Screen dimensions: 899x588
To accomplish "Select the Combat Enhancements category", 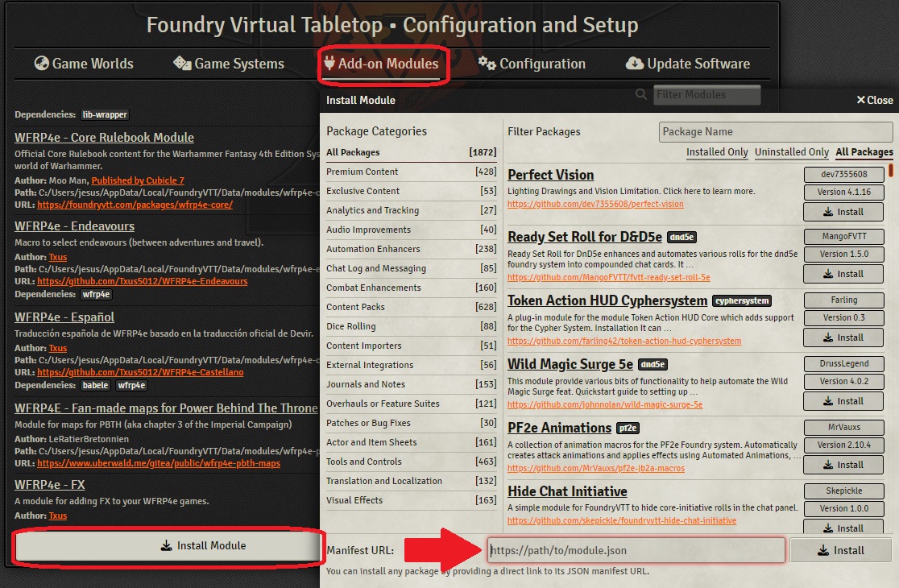I will [x=411, y=288].
